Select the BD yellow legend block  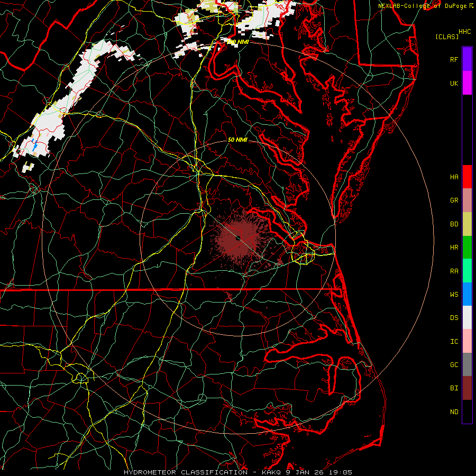point(467,224)
